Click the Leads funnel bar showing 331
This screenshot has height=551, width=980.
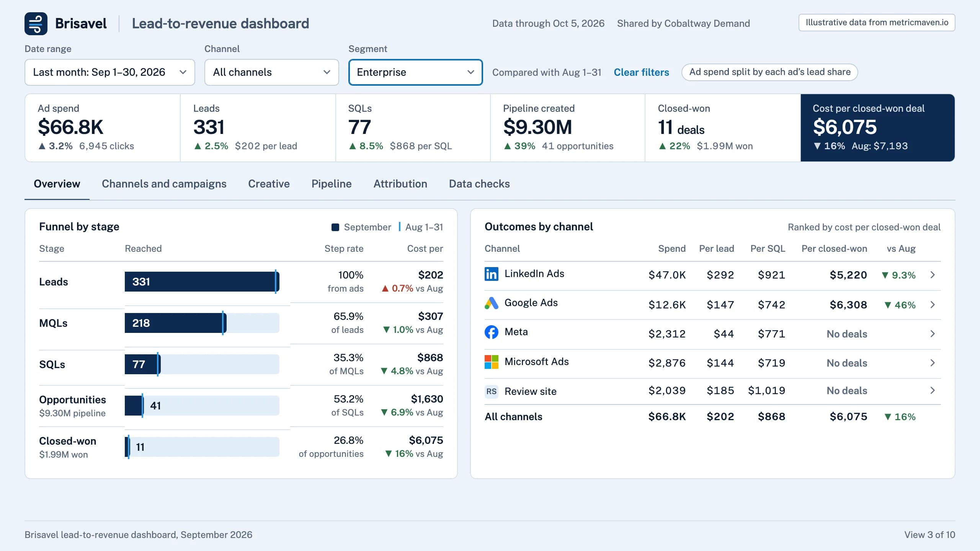coord(202,282)
